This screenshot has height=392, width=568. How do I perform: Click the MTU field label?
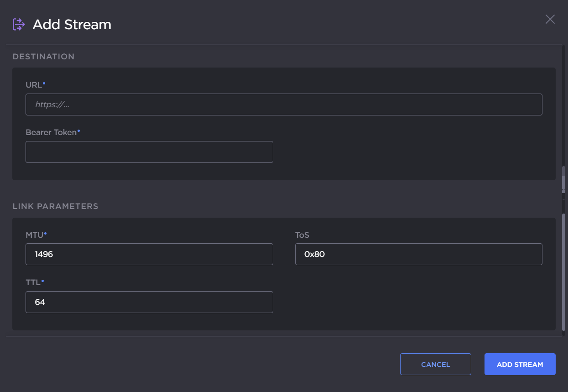point(34,235)
